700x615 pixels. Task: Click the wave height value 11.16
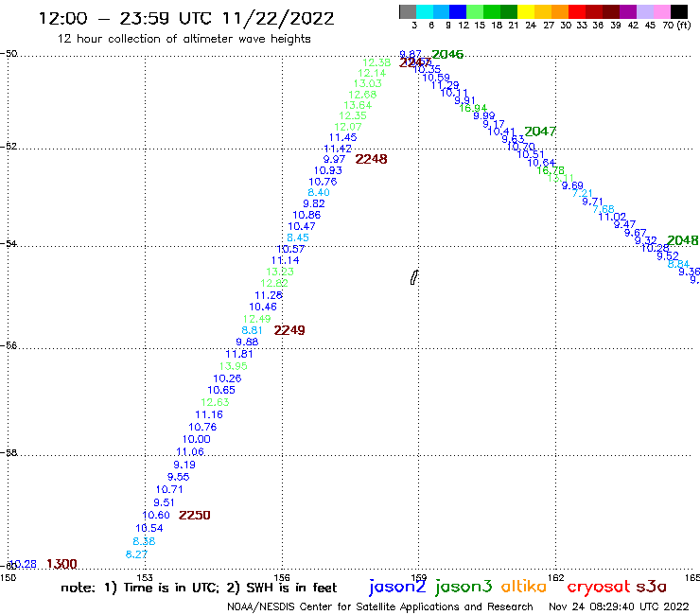click(209, 415)
